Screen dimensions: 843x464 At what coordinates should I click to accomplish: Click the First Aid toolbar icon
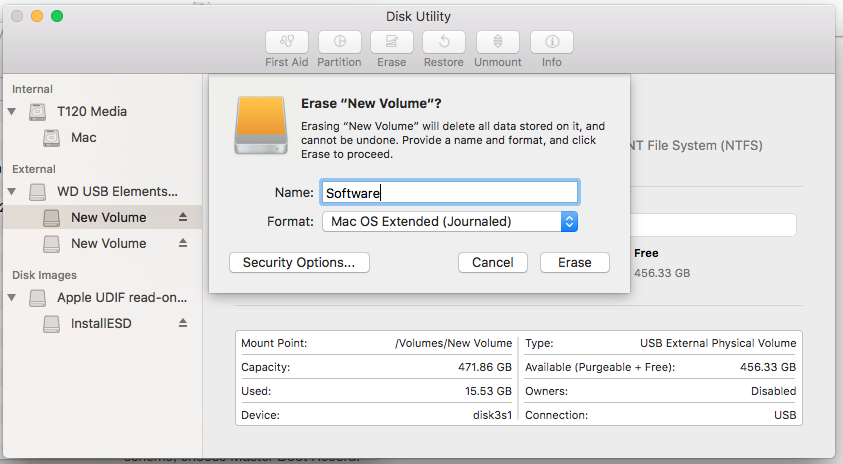coord(287,42)
